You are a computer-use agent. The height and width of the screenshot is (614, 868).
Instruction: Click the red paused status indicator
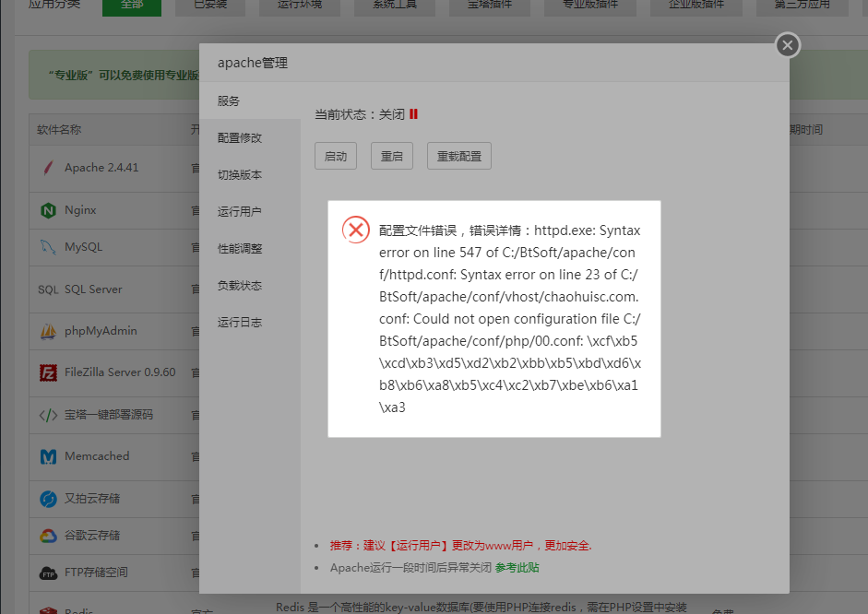(413, 114)
